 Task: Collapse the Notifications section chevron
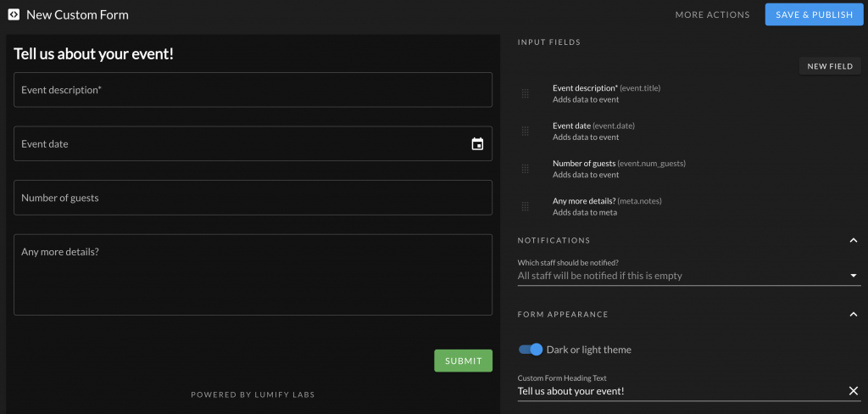tap(853, 241)
